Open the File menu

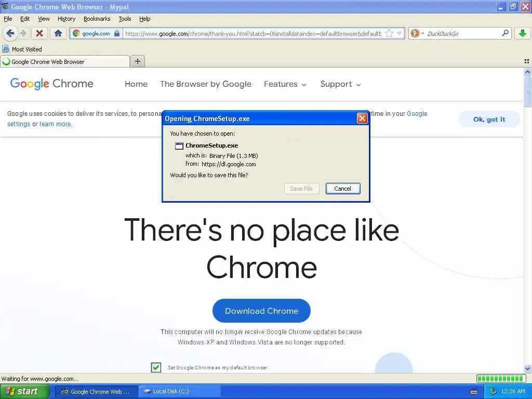point(8,19)
